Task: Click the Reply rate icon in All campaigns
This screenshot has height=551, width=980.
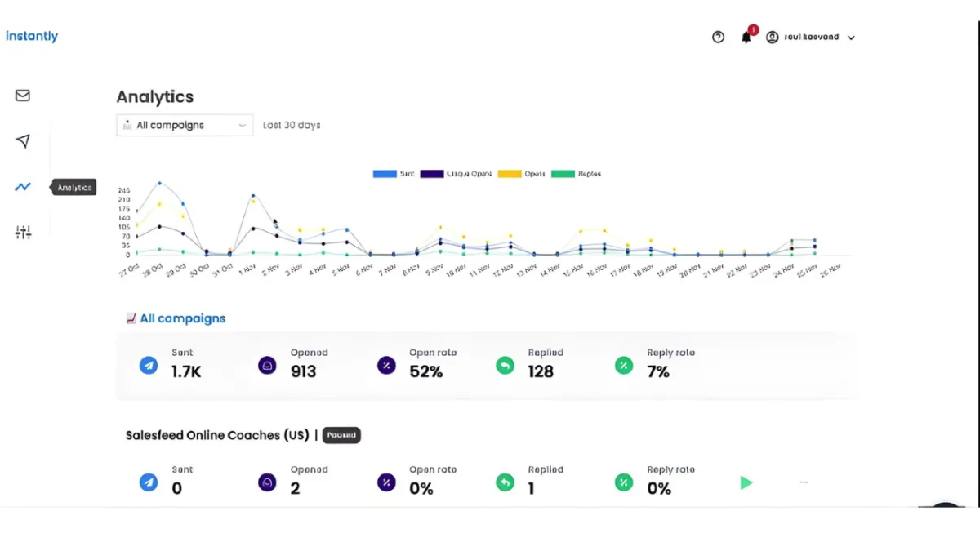Action: pyautogui.click(x=624, y=365)
